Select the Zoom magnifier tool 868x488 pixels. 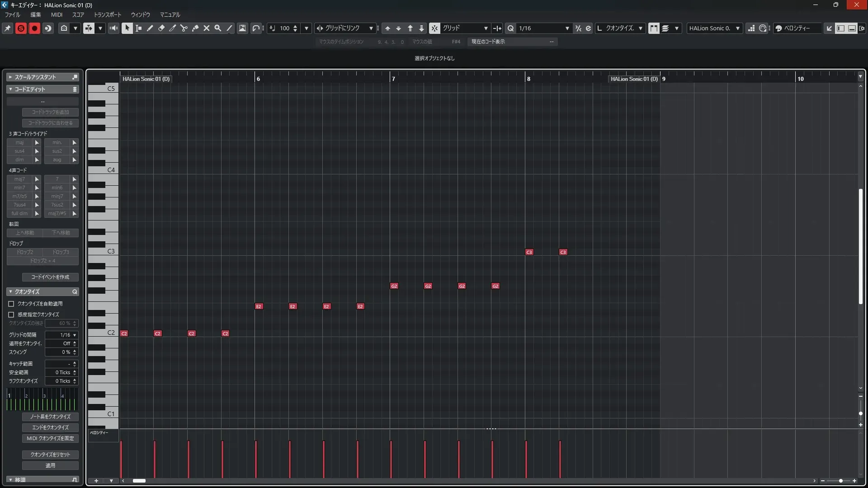pos(218,28)
